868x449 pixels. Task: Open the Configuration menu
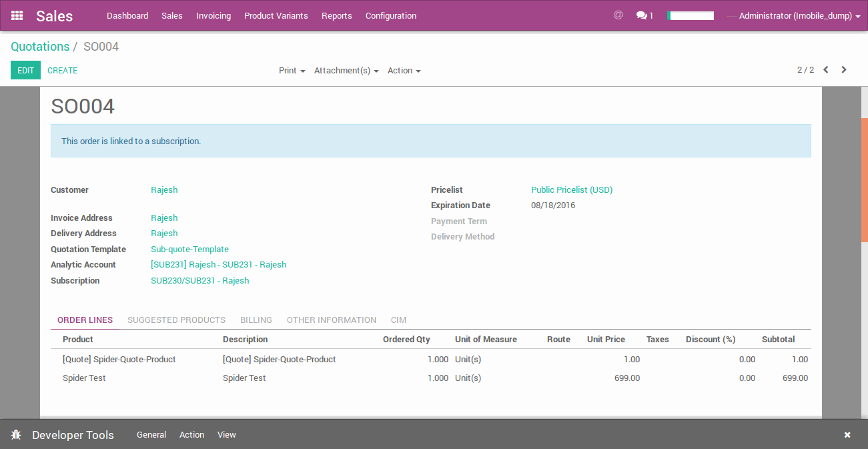coord(390,15)
